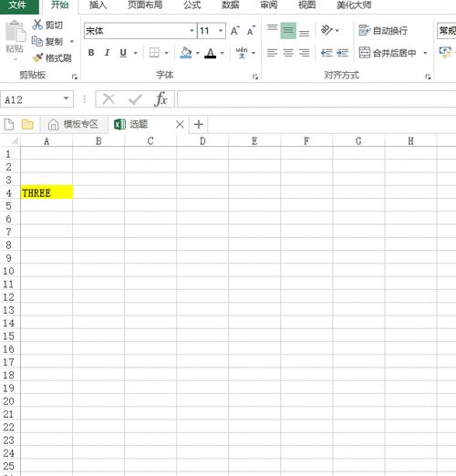Toggle Italic formatting
Image resolution: width=456 pixels, height=476 pixels.
107,53
